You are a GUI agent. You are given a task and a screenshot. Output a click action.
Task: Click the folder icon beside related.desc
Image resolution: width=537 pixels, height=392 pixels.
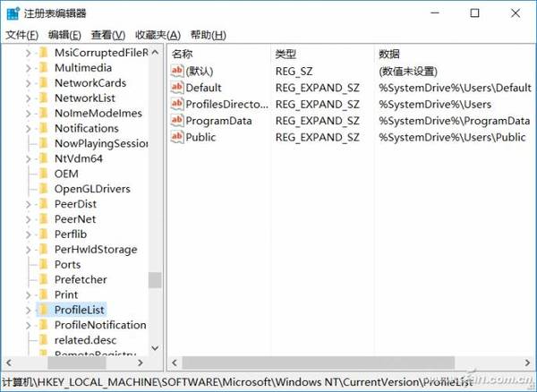pos(44,340)
